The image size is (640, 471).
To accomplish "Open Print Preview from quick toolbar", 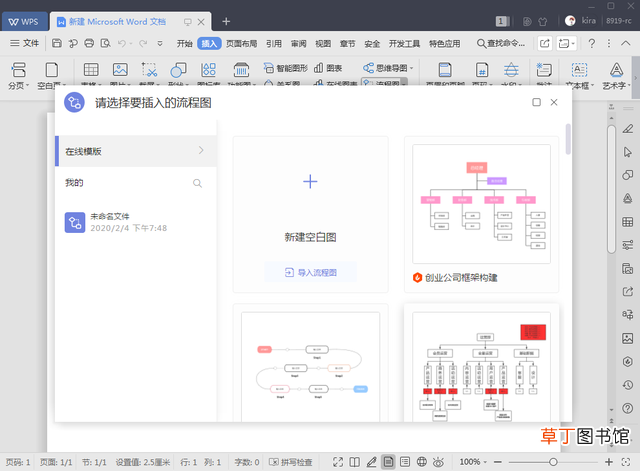I will click(x=105, y=43).
